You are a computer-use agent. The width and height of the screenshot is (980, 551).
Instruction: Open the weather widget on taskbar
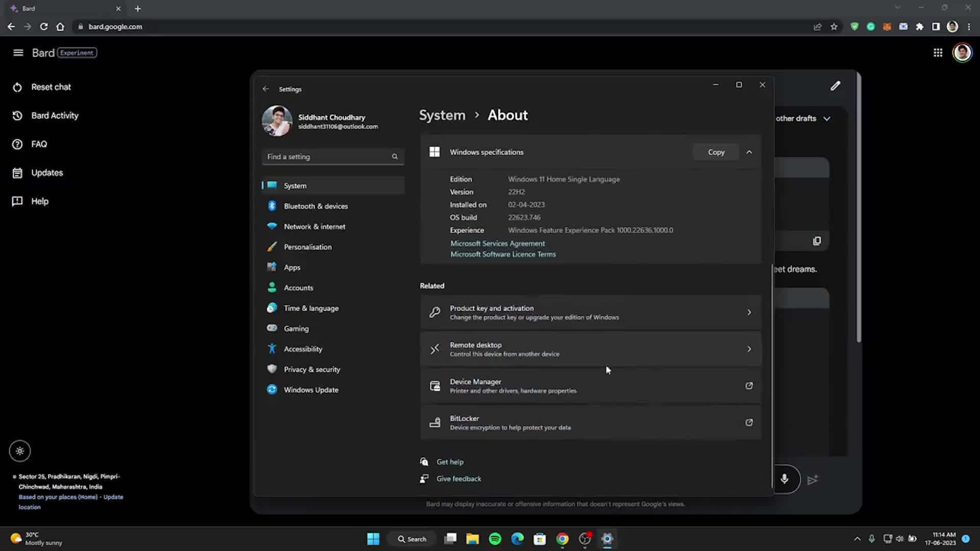pyautogui.click(x=37, y=539)
